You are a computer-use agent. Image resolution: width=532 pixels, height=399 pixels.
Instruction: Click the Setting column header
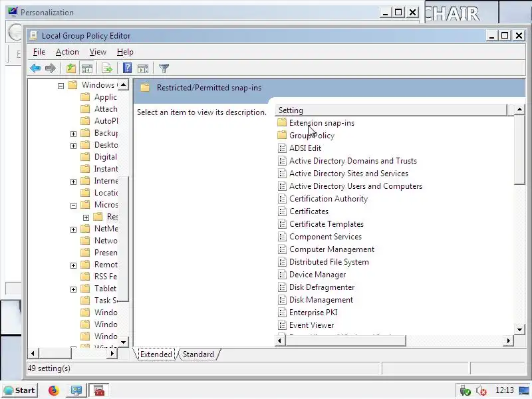391,110
